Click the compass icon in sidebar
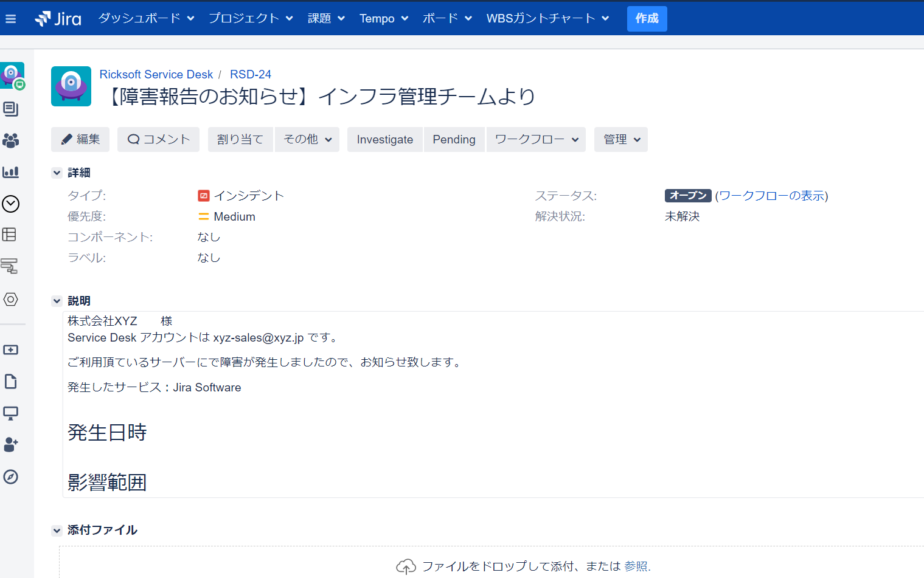The height and width of the screenshot is (578, 924). tap(10, 477)
